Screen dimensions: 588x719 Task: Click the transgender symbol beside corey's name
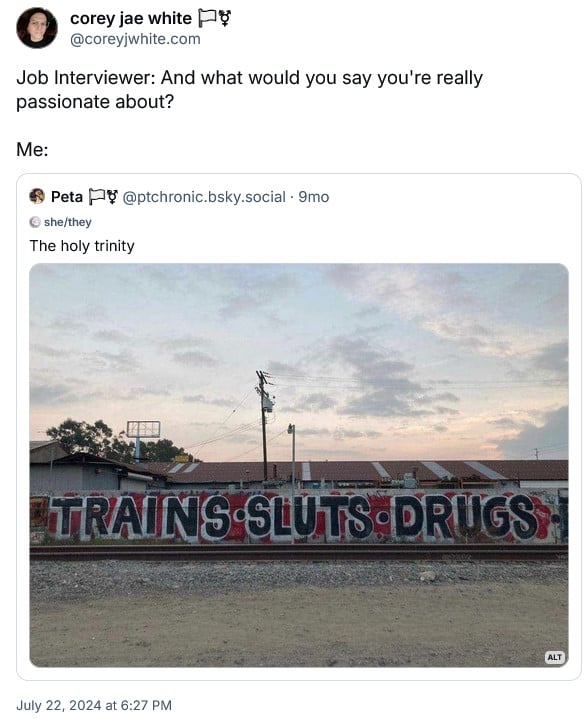pos(225,19)
